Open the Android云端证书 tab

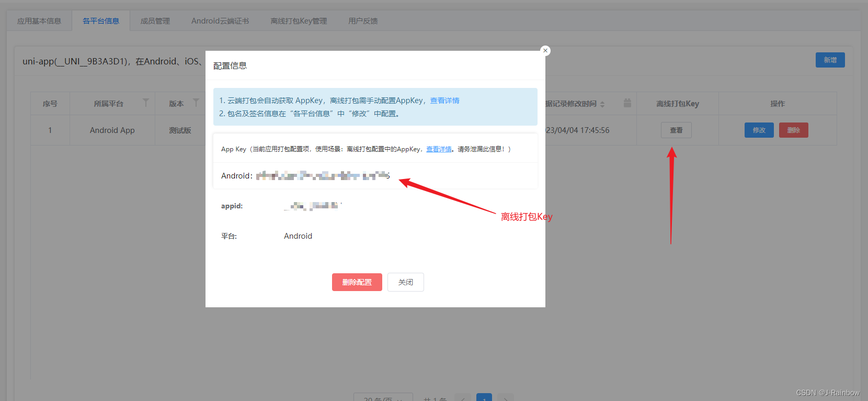(220, 21)
